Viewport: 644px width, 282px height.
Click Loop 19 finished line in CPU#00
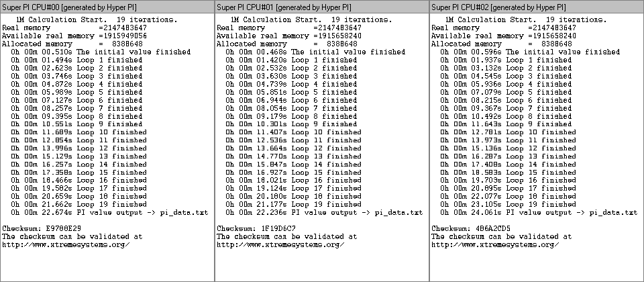[x=78, y=204]
